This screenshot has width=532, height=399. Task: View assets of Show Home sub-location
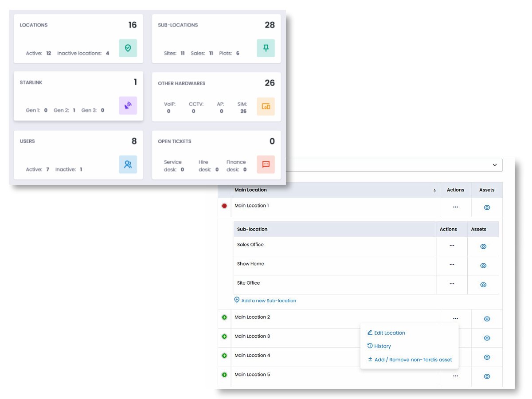tap(483, 266)
